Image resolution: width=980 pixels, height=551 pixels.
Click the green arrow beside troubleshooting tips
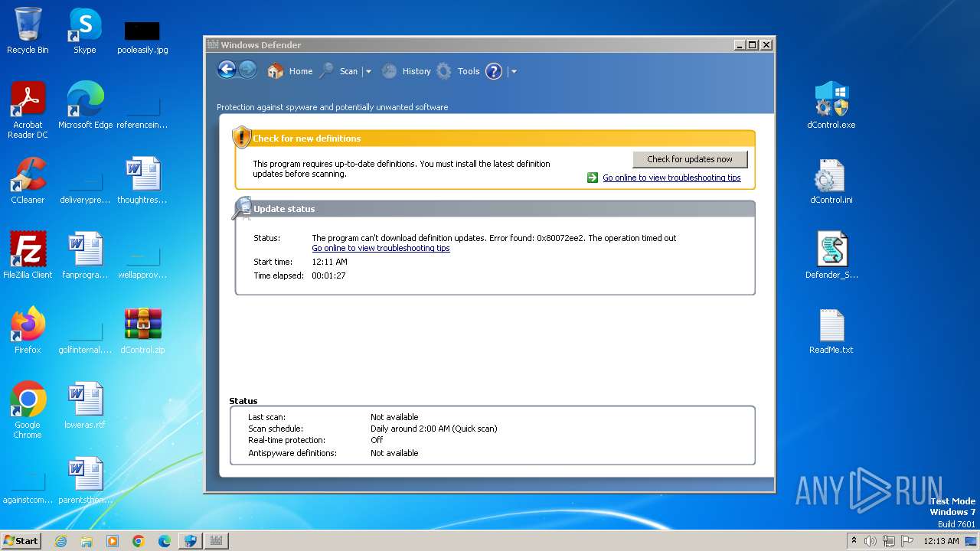point(593,178)
